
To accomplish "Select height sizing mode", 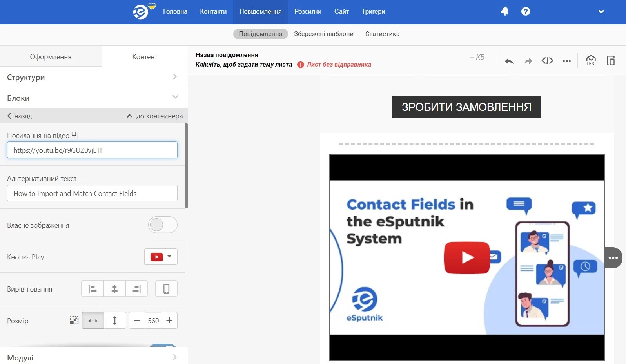I will pyautogui.click(x=115, y=321).
